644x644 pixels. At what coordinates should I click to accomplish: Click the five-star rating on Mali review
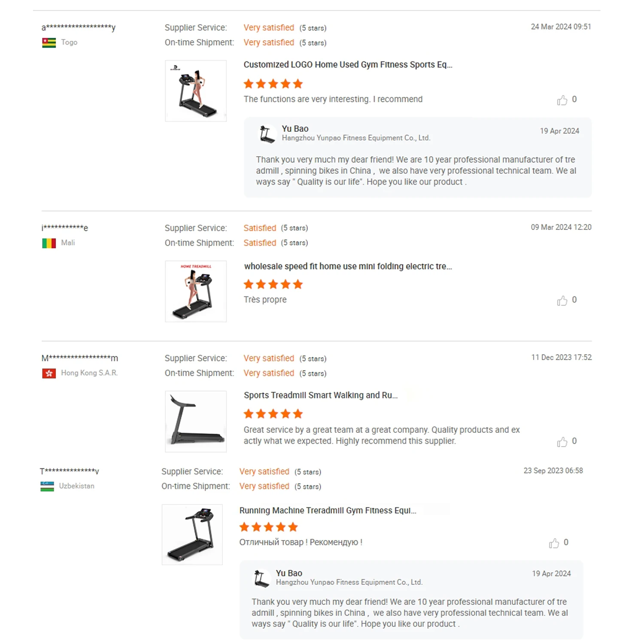pos(273,285)
